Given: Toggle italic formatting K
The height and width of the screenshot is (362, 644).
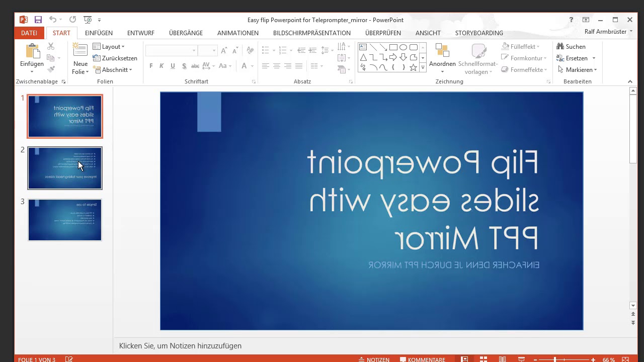Looking at the screenshot, I should (162, 66).
